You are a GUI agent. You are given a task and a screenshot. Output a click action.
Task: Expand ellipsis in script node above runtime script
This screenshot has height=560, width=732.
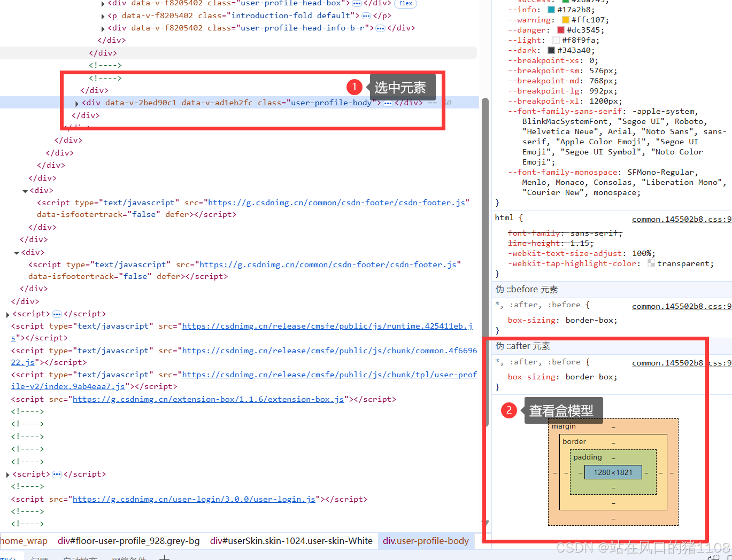pos(57,314)
